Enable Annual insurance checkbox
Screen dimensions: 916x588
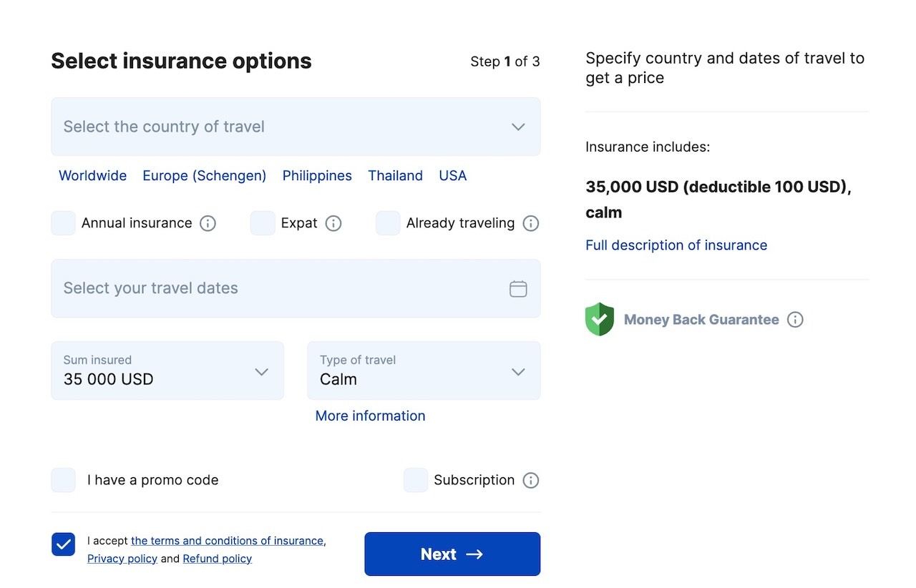(63, 223)
